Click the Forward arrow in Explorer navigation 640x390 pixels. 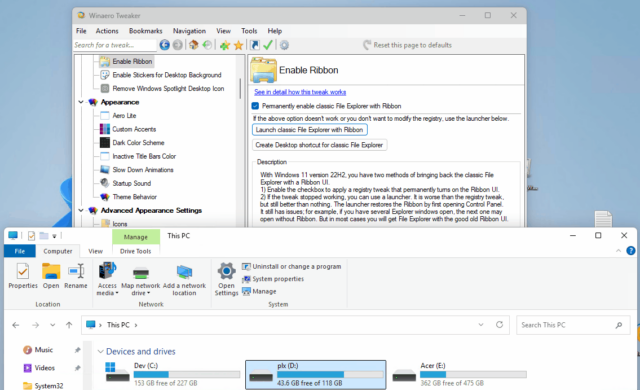36,325
